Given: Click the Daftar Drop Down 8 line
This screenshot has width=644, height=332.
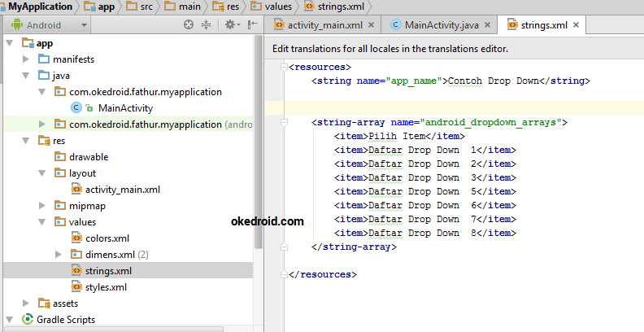Looking at the screenshot, I should 425,233.
